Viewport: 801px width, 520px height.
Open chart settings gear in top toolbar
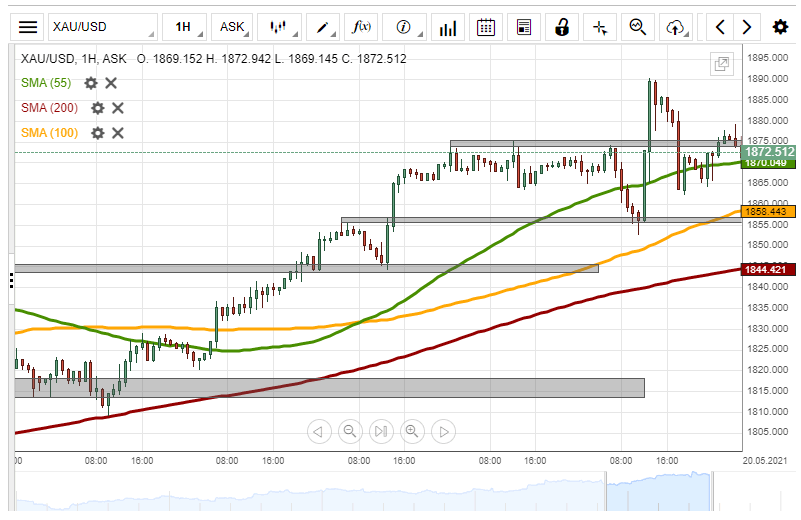coord(780,27)
